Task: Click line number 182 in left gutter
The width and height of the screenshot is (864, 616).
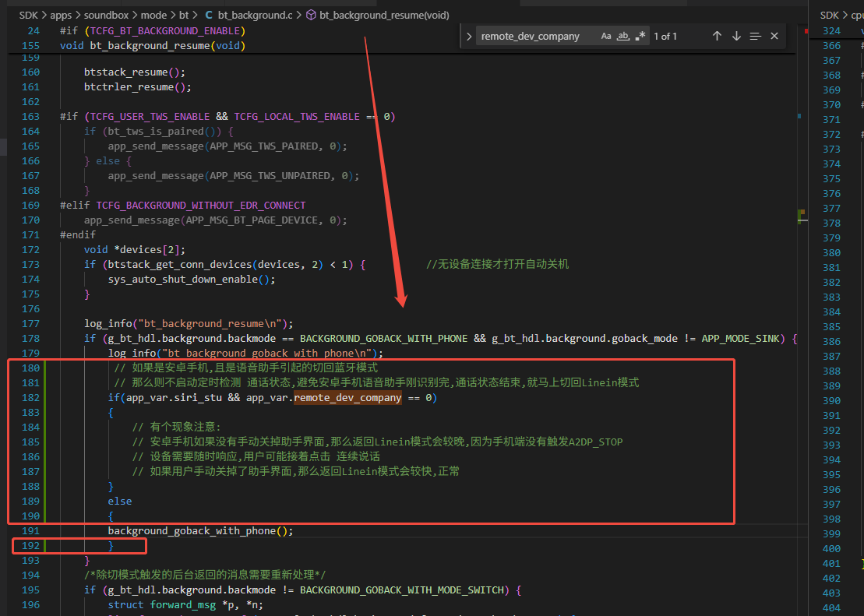Action: pos(30,398)
